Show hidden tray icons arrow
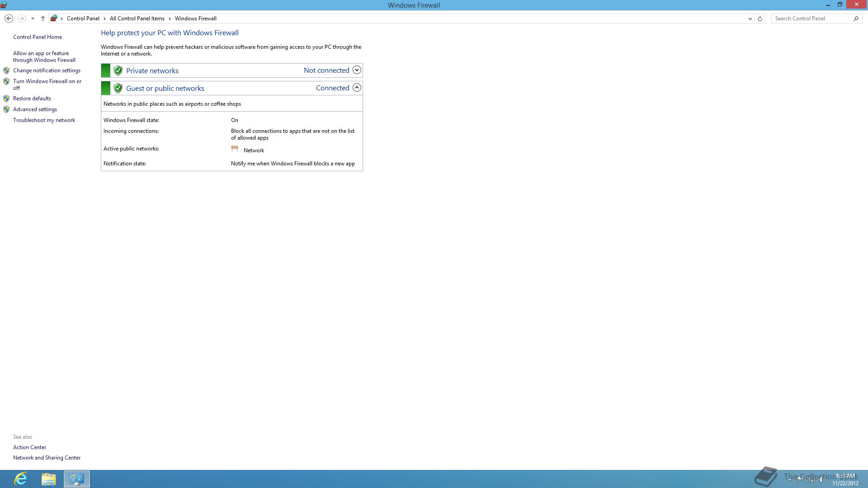Image resolution: width=868 pixels, height=488 pixels. pos(789,479)
